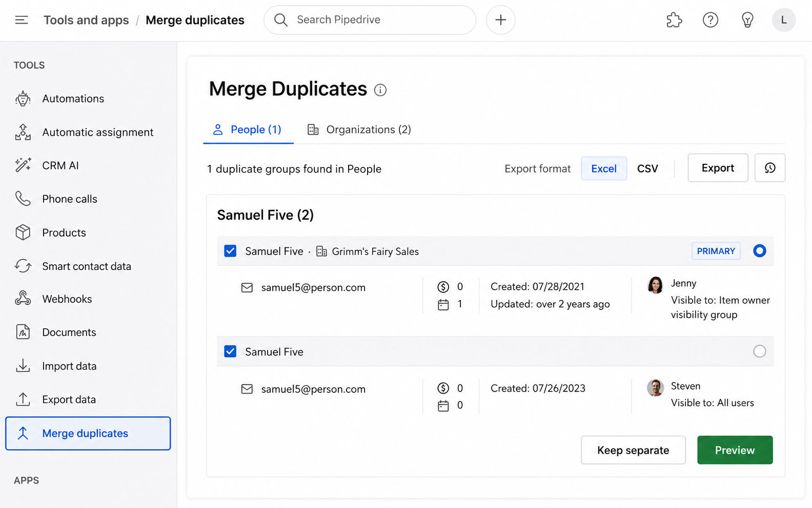
Task: Click the "1 duplicate groups found in People" text
Action: (x=294, y=169)
